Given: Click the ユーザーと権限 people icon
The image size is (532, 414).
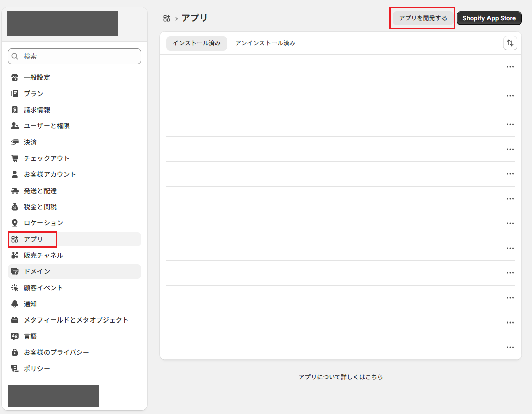Looking at the screenshot, I should 15,126.
